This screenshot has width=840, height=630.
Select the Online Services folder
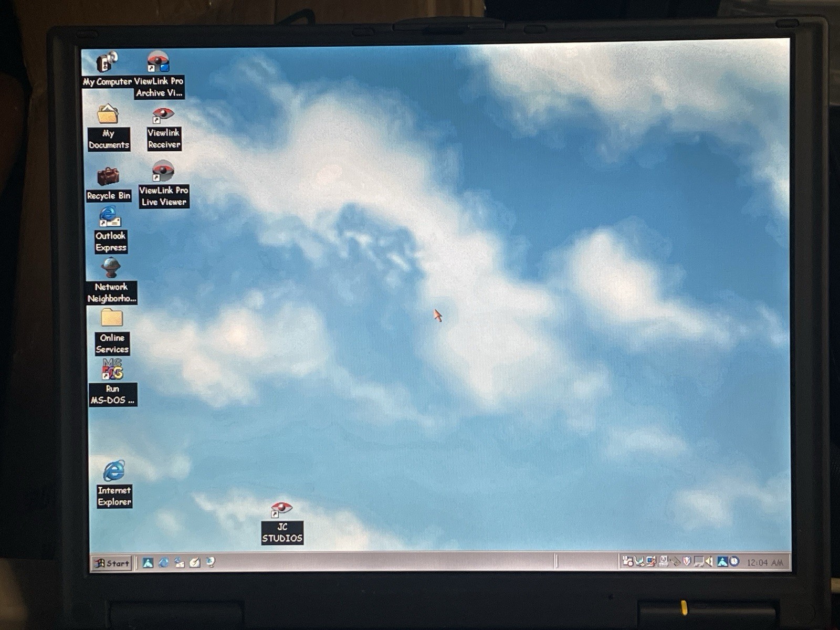click(112, 318)
